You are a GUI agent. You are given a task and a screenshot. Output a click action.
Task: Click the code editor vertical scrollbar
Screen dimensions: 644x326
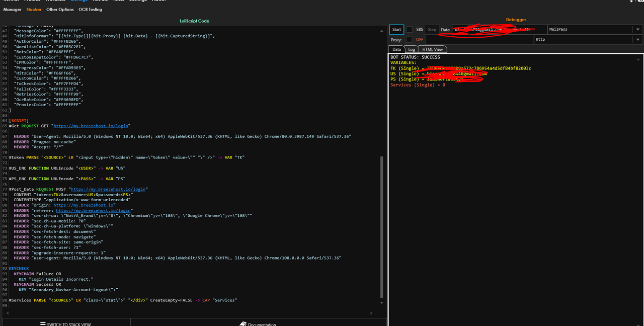click(382, 226)
